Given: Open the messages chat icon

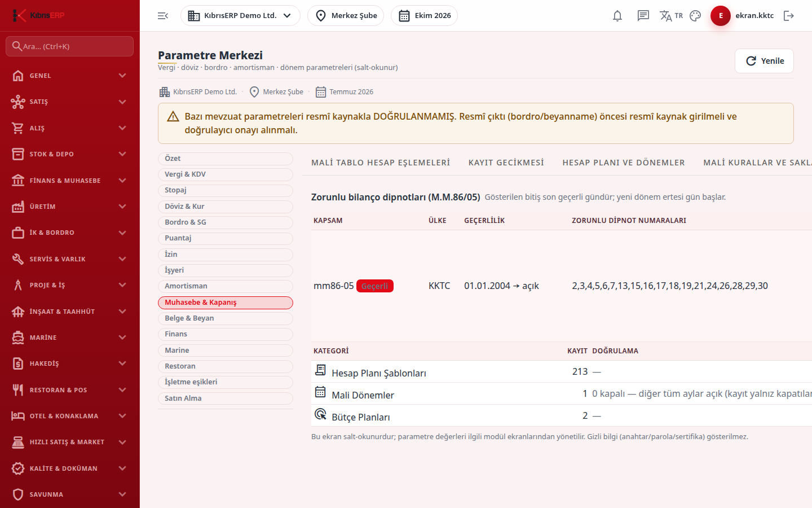Looking at the screenshot, I should click(x=643, y=16).
